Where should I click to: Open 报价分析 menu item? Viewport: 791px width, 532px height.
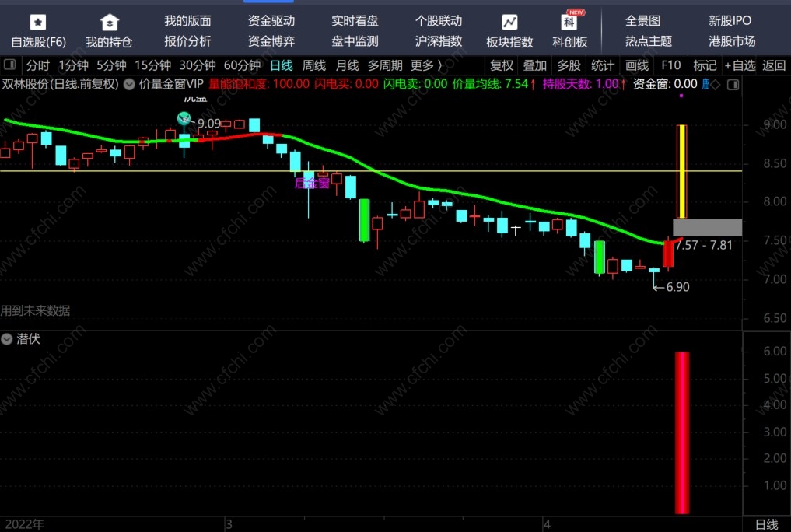click(187, 41)
